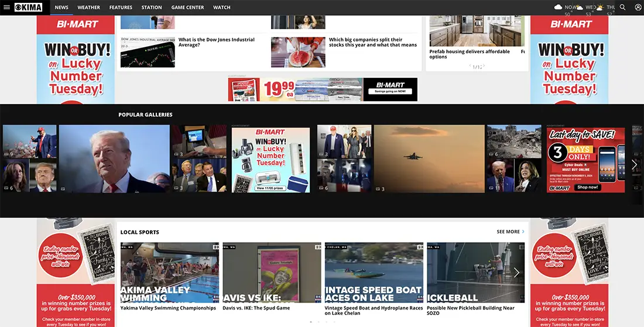
Task: Open the 11-photo Trump and Harris gallery
Action: (x=514, y=175)
